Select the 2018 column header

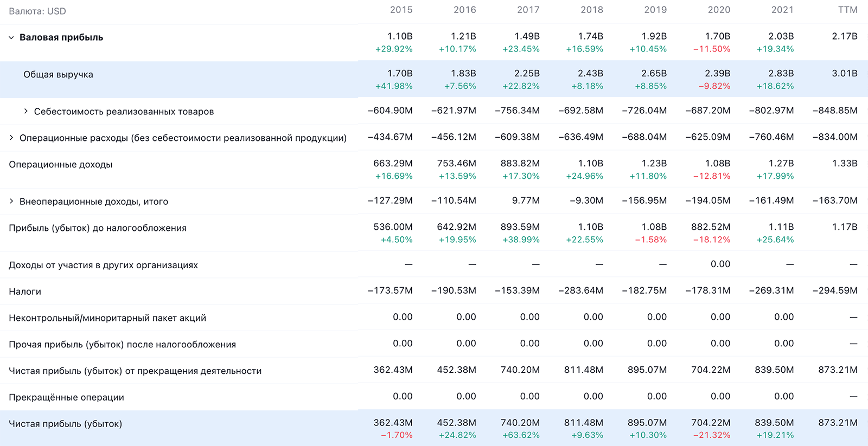tap(592, 10)
